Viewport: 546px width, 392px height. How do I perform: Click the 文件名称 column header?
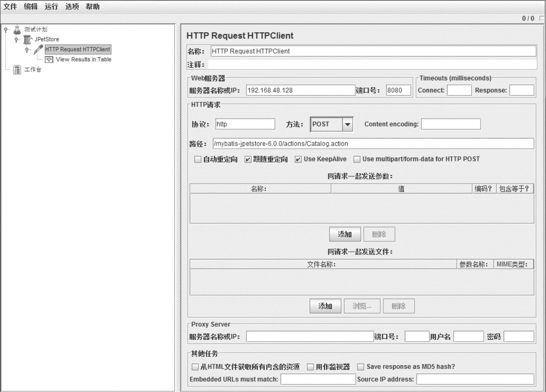[x=323, y=264]
